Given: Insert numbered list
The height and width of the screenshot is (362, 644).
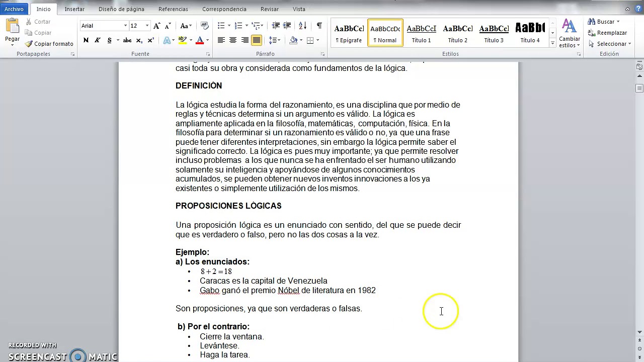Looking at the screenshot, I should [238, 26].
